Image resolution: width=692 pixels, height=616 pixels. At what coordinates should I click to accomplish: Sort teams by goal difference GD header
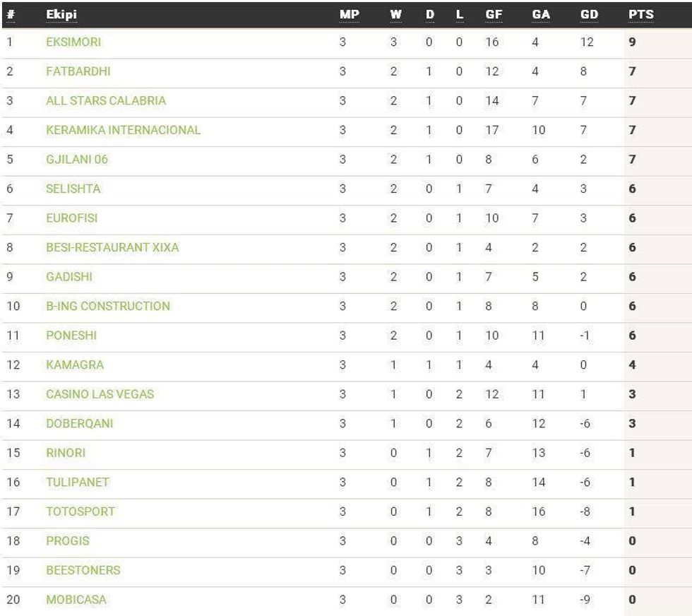click(x=589, y=14)
